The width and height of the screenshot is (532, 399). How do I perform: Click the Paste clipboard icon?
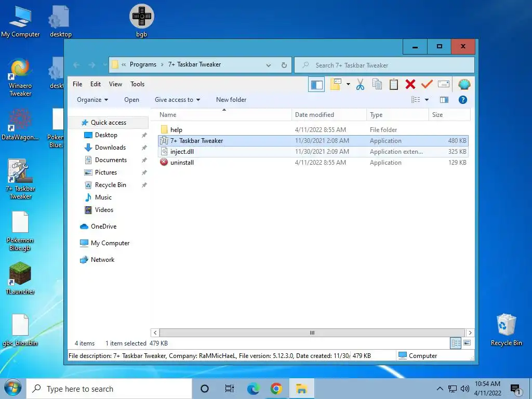394,84
